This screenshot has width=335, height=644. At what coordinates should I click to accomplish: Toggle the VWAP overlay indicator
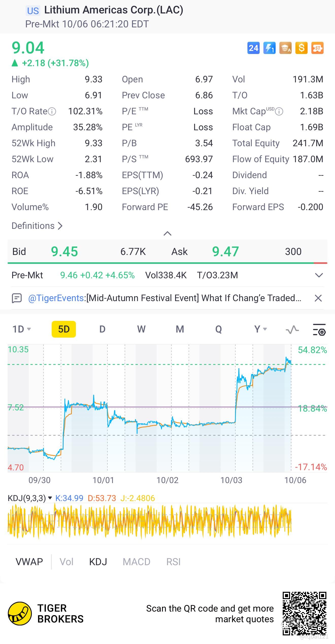(x=29, y=562)
